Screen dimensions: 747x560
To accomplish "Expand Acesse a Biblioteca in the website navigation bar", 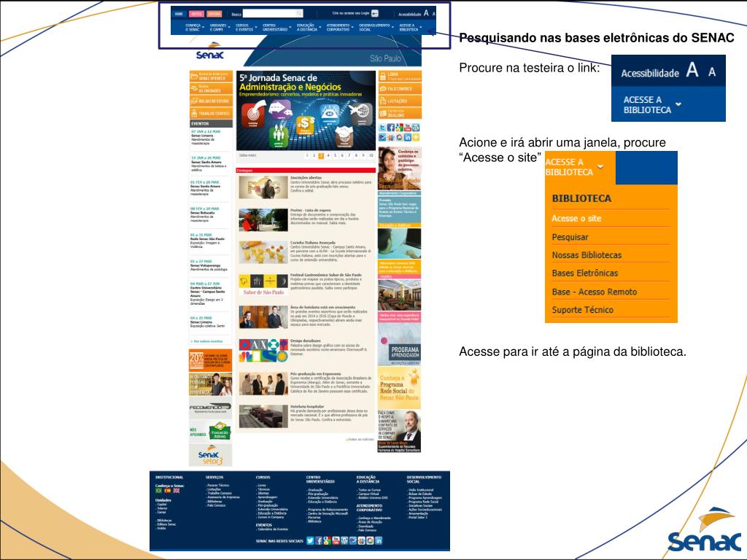I will (410, 27).
